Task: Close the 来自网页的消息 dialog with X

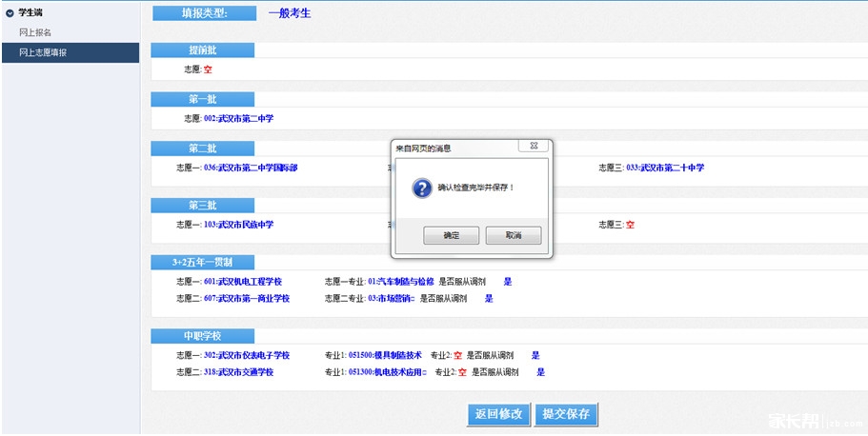Action: coord(535,148)
